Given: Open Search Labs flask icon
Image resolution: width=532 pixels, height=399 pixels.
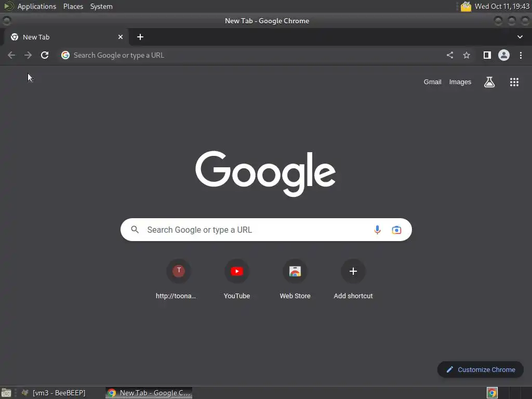Looking at the screenshot, I should [489, 82].
